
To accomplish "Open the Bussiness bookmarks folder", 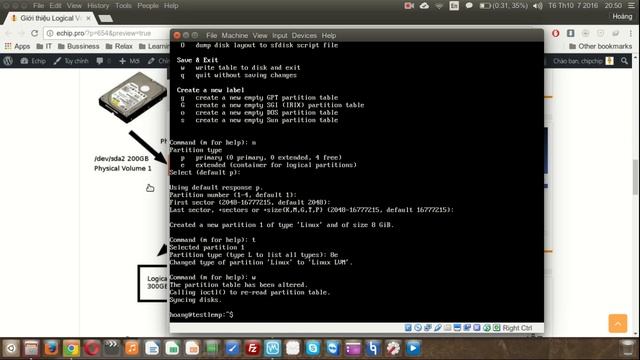I will point(78,47).
